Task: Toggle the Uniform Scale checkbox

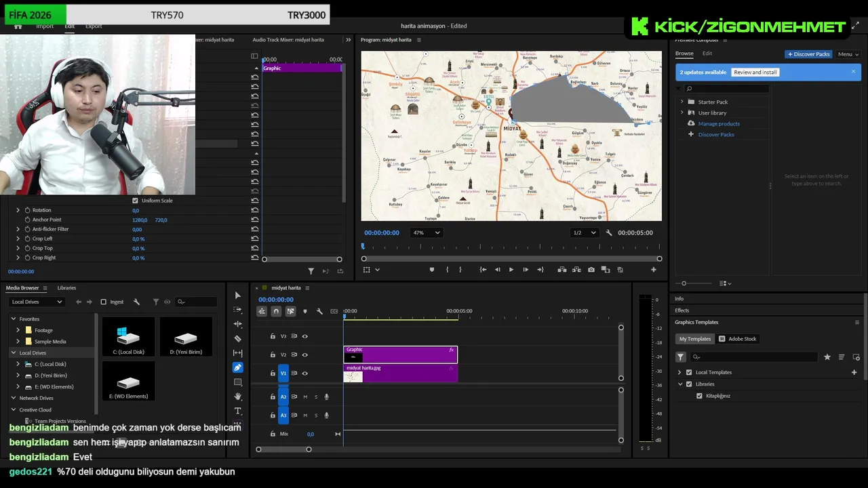Action: (135, 201)
